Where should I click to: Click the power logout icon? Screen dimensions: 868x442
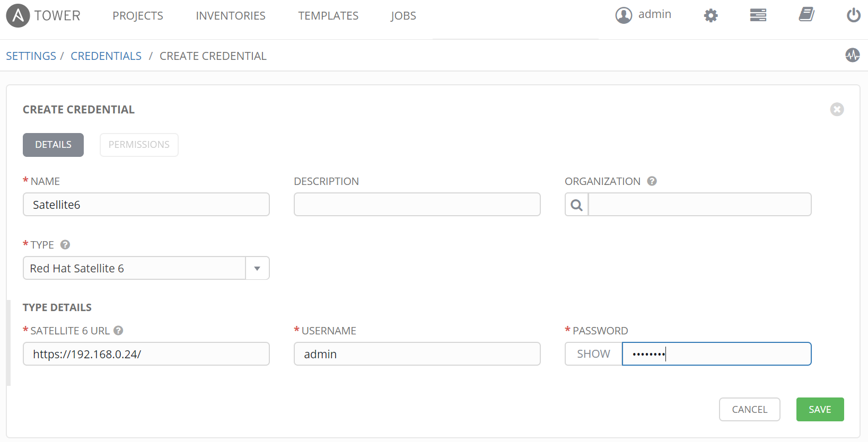click(x=853, y=15)
